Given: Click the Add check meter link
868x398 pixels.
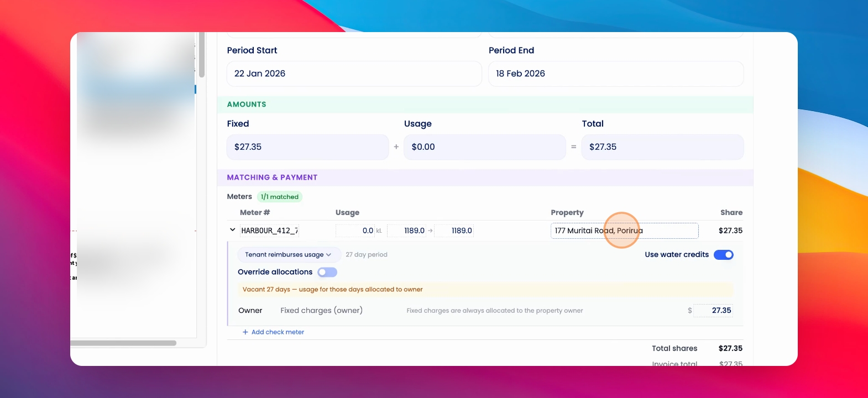Looking at the screenshot, I should coord(278,332).
